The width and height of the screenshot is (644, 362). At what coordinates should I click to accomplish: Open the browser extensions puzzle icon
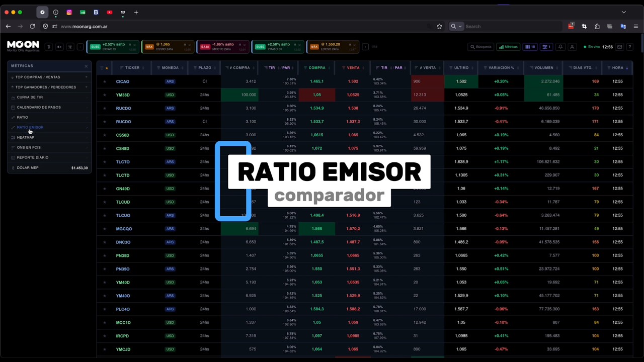pyautogui.click(x=597, y=26)
